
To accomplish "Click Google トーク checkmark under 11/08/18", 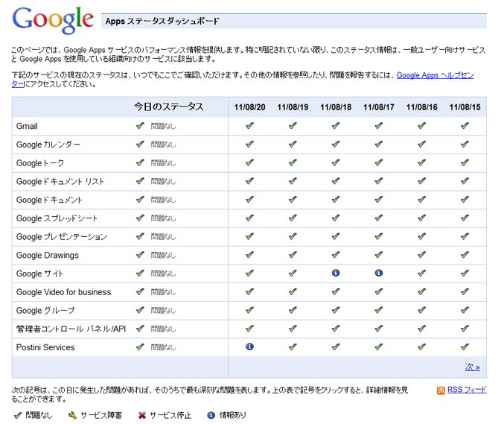I will [336, 162].
